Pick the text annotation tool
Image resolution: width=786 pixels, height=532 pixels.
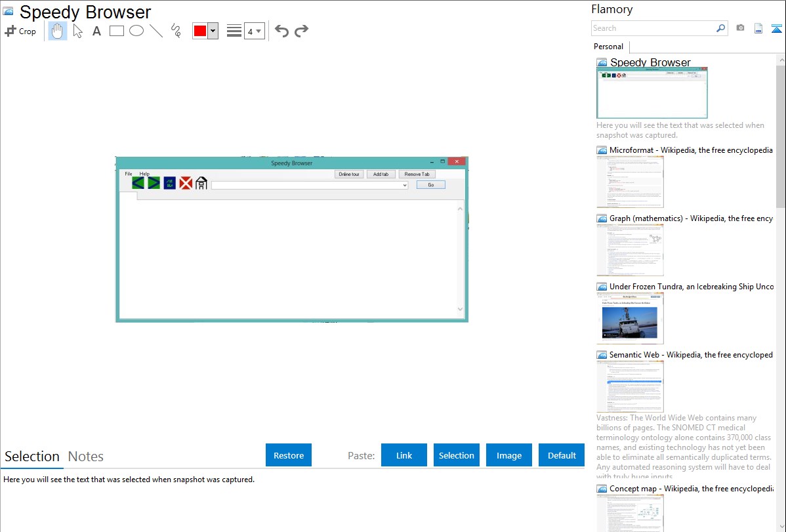[96, 31]
